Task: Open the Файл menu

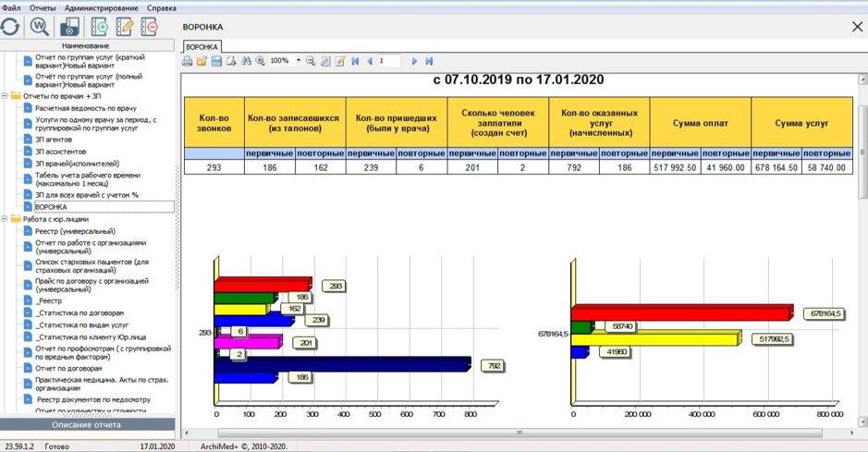Action: 11,7
